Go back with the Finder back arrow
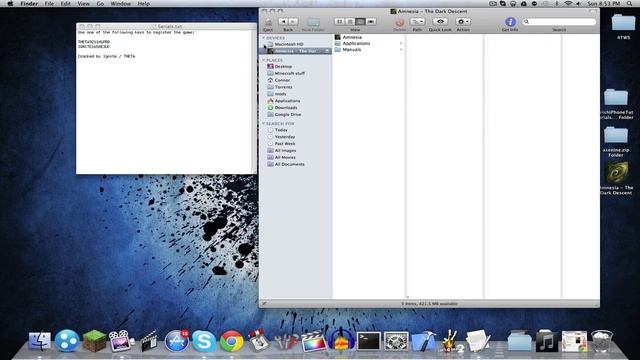Viewport: 640px width, 360px height. point(283,22)
